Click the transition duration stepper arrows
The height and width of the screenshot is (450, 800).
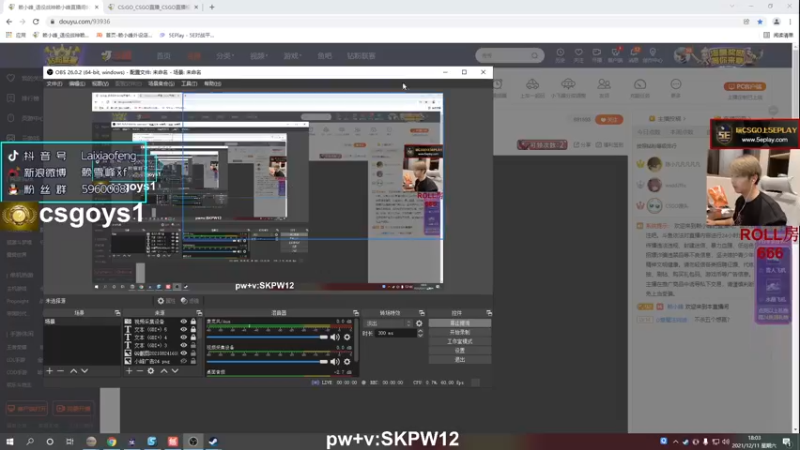click(x=420, y=333)
